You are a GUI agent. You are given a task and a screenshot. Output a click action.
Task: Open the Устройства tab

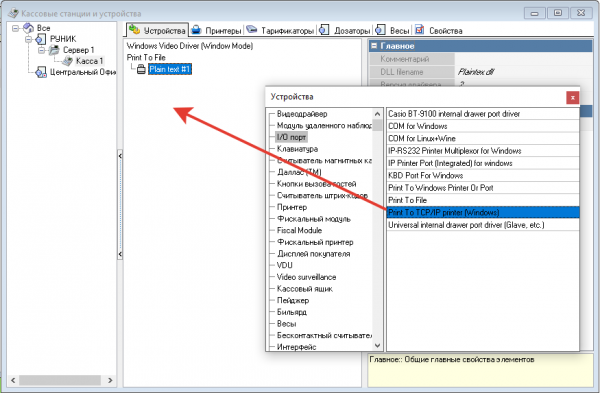click(157, 30)
